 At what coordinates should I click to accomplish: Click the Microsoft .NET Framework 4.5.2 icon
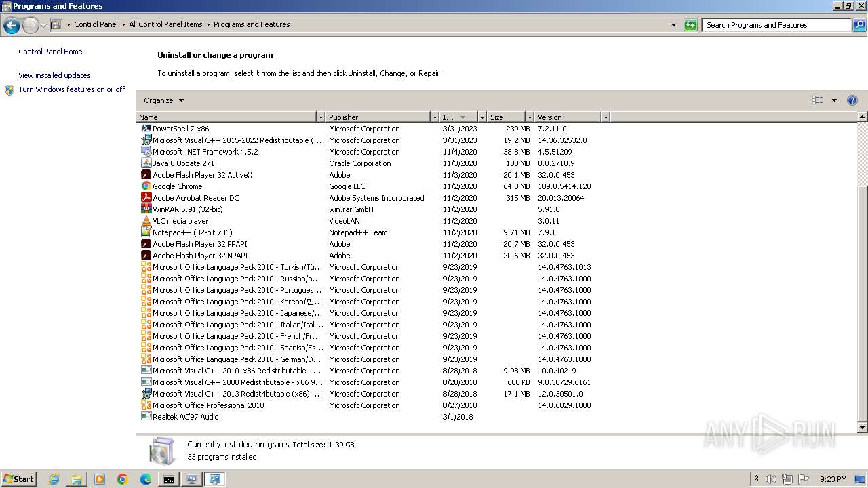pos(146,152)
